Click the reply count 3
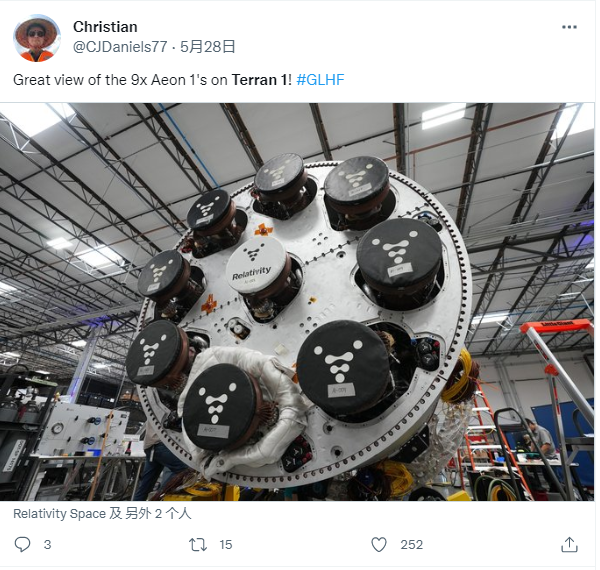The height and width of the screenshot is (570, 600). pyautogui.click(x=47, y=544)
